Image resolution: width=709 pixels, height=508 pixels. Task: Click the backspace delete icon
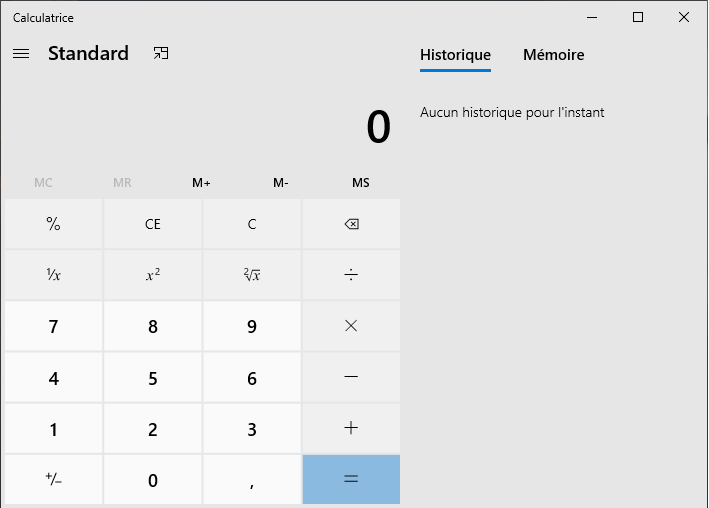[351, 224]
